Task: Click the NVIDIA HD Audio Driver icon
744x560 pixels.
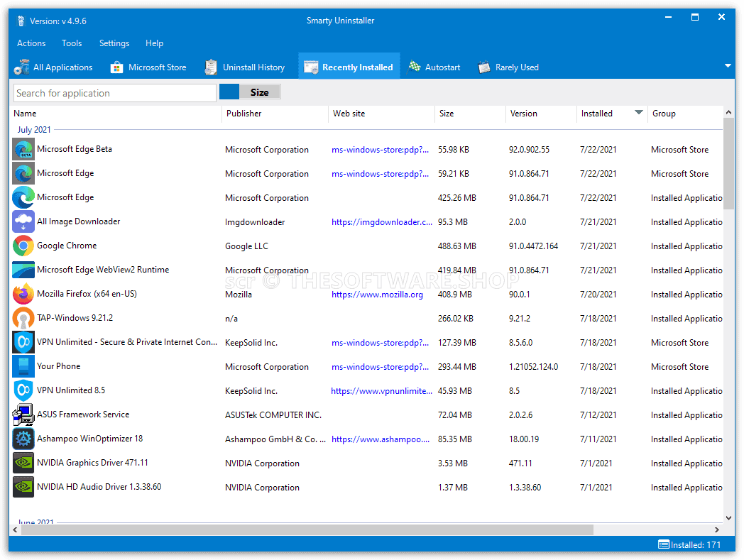Action: [x=23, y=488]
